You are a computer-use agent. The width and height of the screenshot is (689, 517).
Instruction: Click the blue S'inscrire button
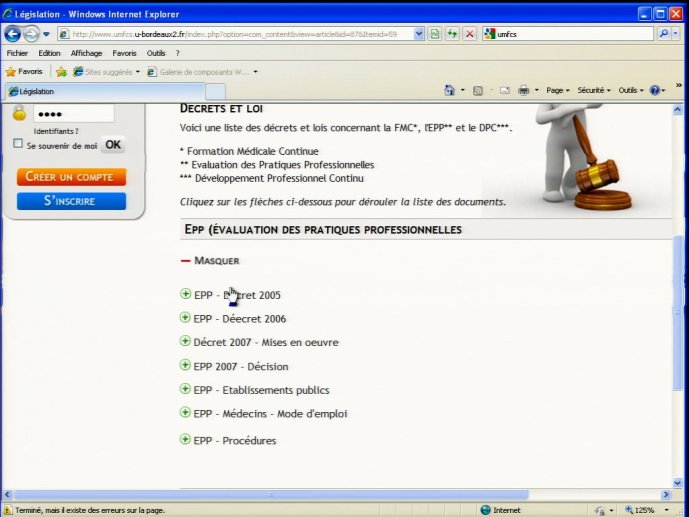(71, 201)
